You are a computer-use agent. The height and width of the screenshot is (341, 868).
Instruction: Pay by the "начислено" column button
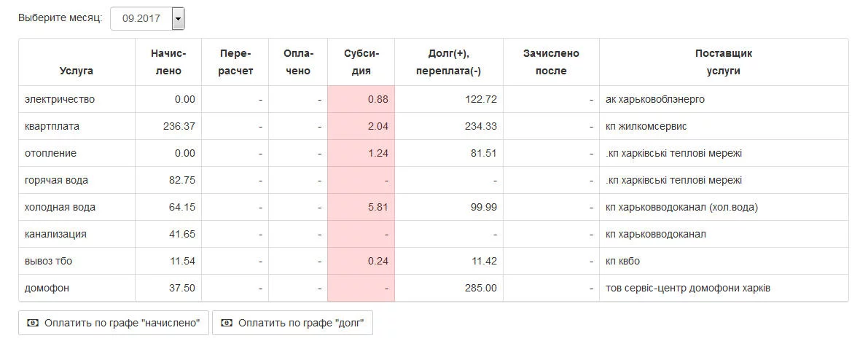click(114, 323)
